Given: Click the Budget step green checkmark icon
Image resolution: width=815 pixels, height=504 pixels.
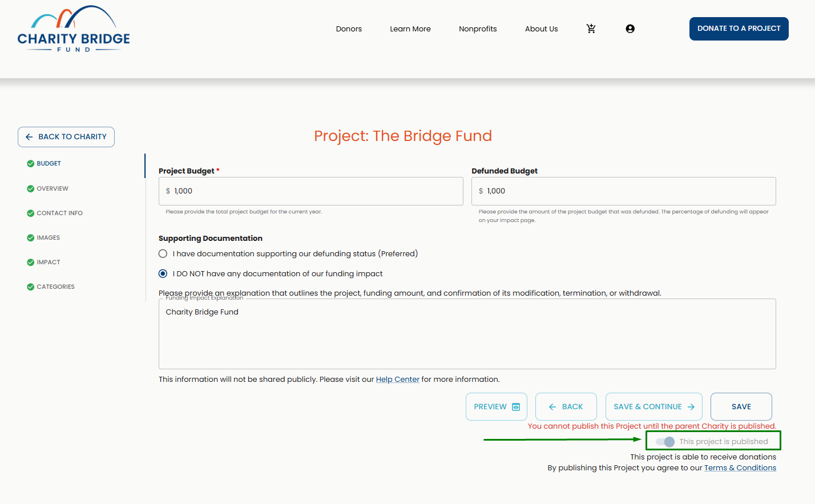Looking at the screenshot, I should 31,164.
